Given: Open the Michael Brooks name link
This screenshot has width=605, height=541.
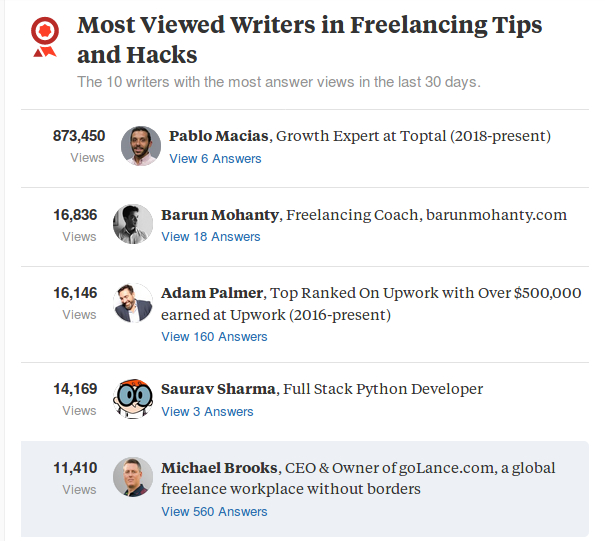Looking at the screenshot, I should (219, 467).
